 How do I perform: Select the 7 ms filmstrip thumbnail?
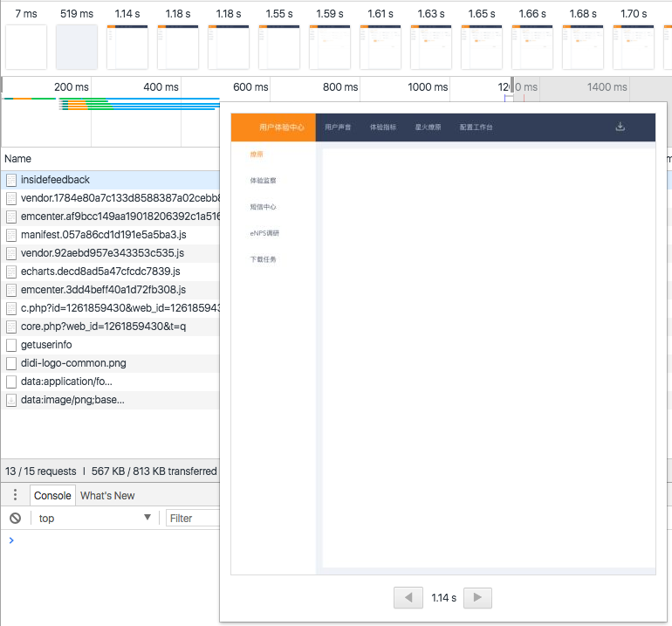click(x=26, y=46)
